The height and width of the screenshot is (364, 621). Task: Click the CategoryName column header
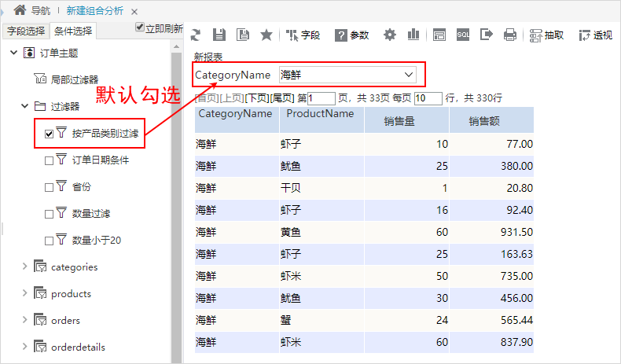(x=237, y=119)
